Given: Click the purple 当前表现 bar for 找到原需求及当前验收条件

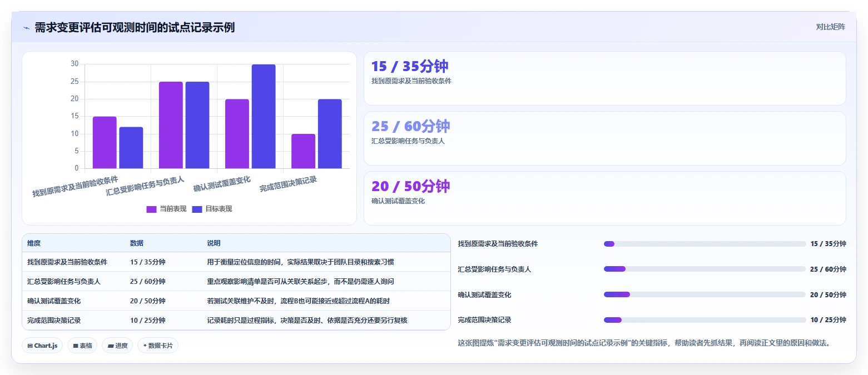Looking at the screenshot, I should (x=105, y=142).
